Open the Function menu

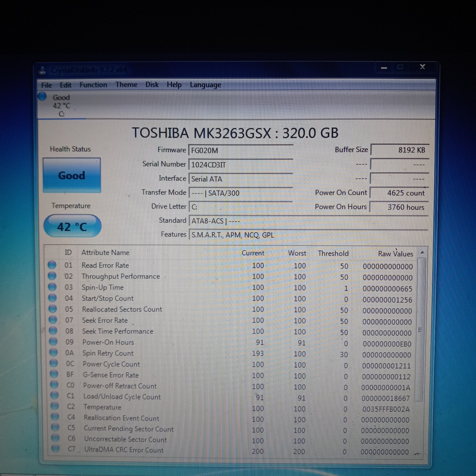(x=93, y=85)
